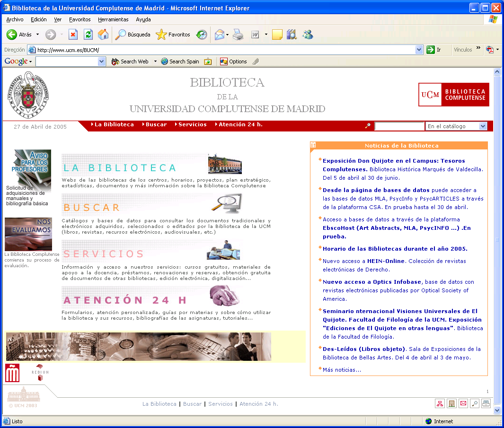Expand the Vínculos chevron
This screenshot has height=428, width=504.
tap(478, 48)
